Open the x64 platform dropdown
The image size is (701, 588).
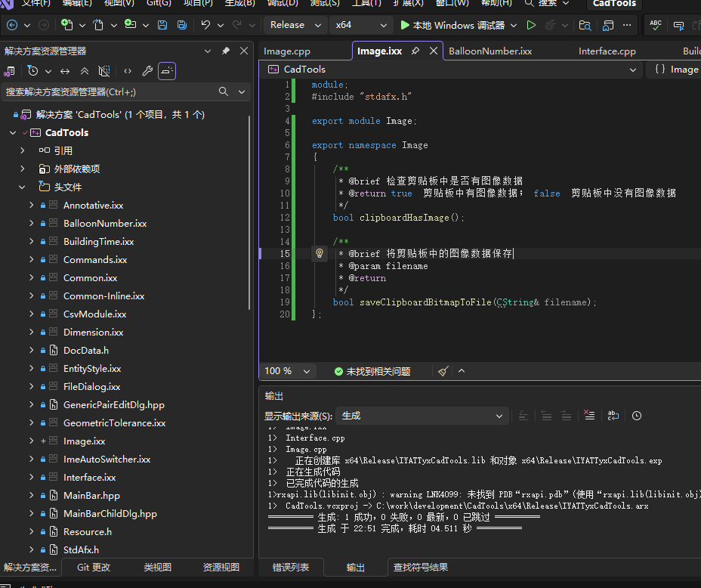click(361, 25)
